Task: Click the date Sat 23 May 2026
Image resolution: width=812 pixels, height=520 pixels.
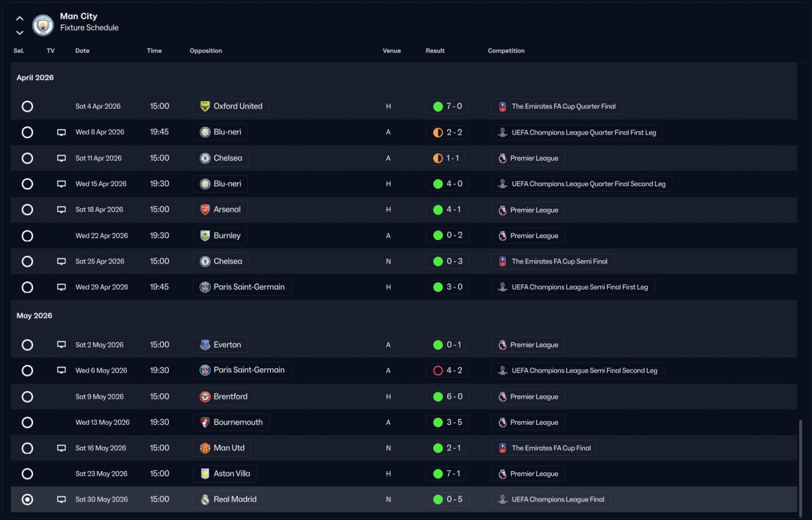Action: click(x=101, y=474)
